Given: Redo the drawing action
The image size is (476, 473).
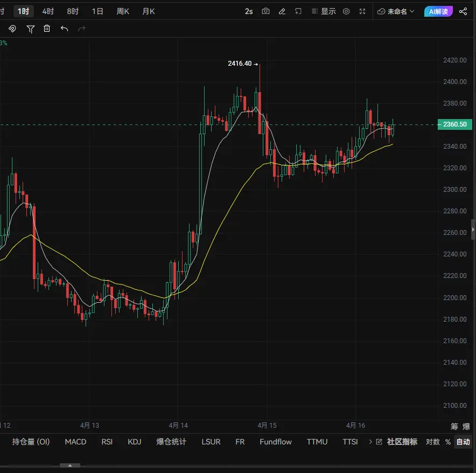Looking at the screenshot, I should [x=81, y=29].
